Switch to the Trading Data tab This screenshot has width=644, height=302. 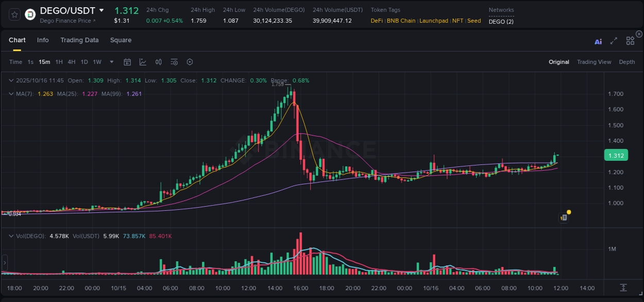79,40
